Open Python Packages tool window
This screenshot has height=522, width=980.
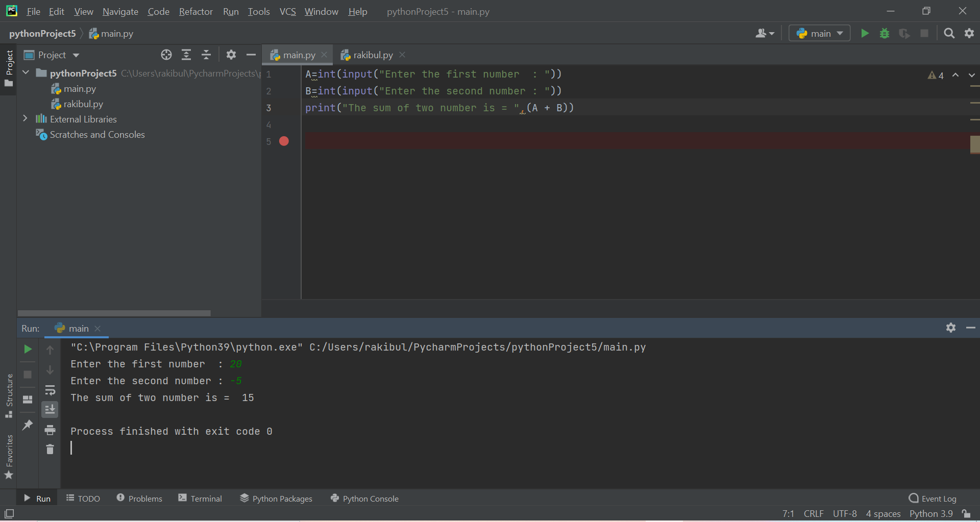(x=276, y=499)
